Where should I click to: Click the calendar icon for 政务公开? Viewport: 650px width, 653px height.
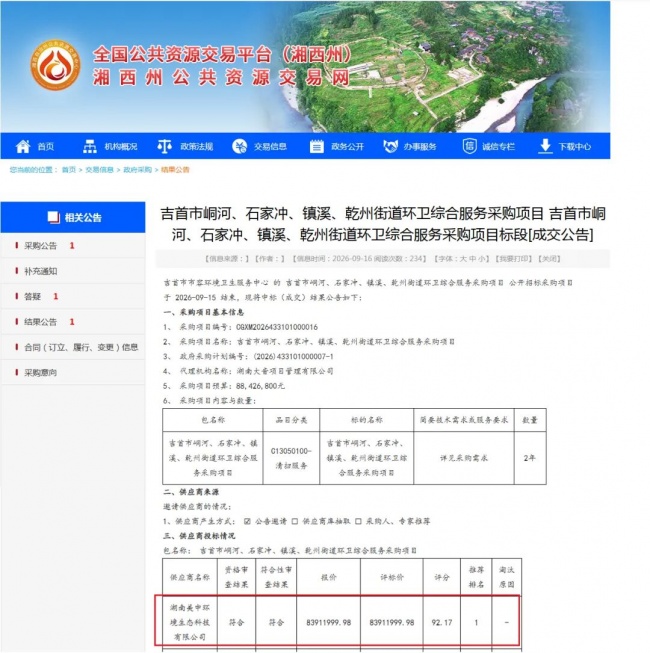(316, 146)
